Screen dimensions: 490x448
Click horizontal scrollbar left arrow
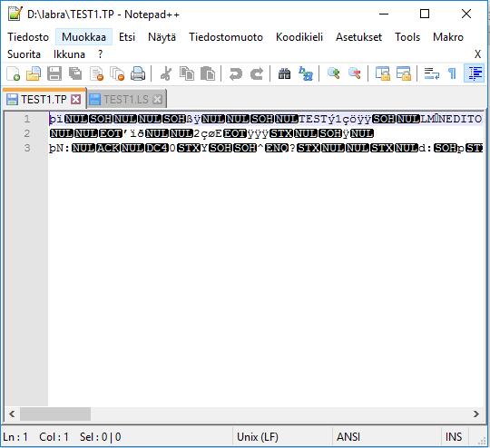[12, 414]
